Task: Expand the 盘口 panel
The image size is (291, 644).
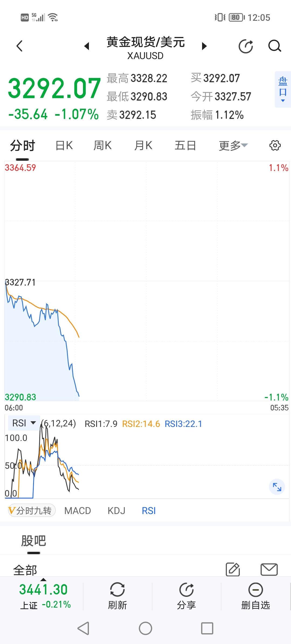Action: pyautogui.click(x=283, y=89)
